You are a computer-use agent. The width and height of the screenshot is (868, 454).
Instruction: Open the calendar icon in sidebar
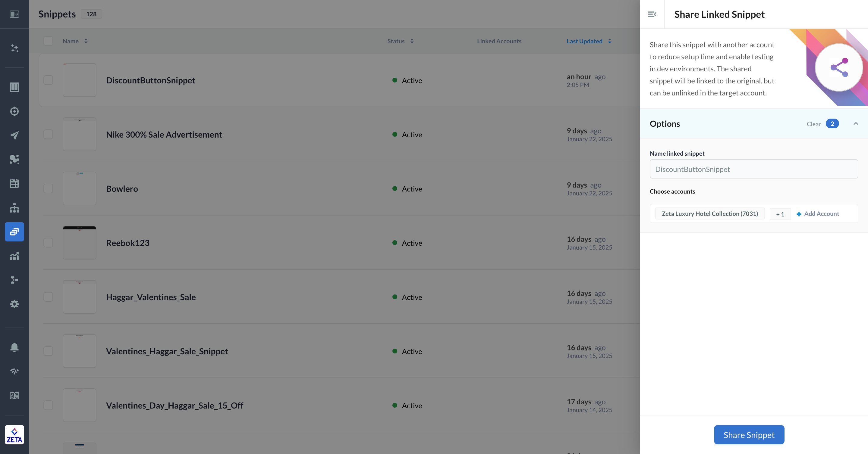[x=14, y=183]
